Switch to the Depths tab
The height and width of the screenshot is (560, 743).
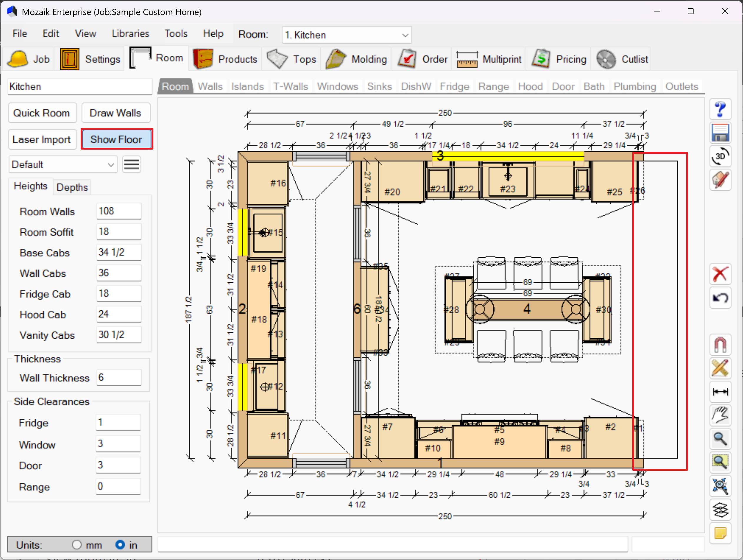point(72,187)
